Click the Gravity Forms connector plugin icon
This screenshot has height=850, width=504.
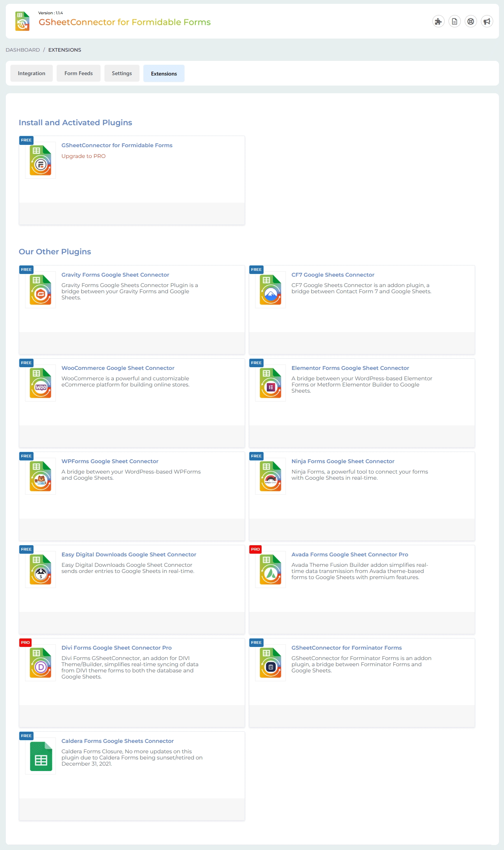click(x=40, y=290)
